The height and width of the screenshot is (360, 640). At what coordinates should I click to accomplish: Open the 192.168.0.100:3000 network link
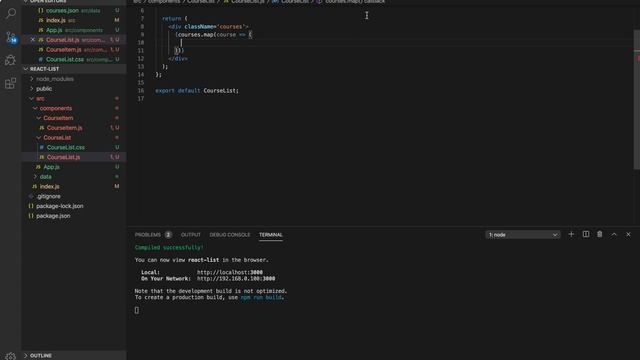point(236,279)
